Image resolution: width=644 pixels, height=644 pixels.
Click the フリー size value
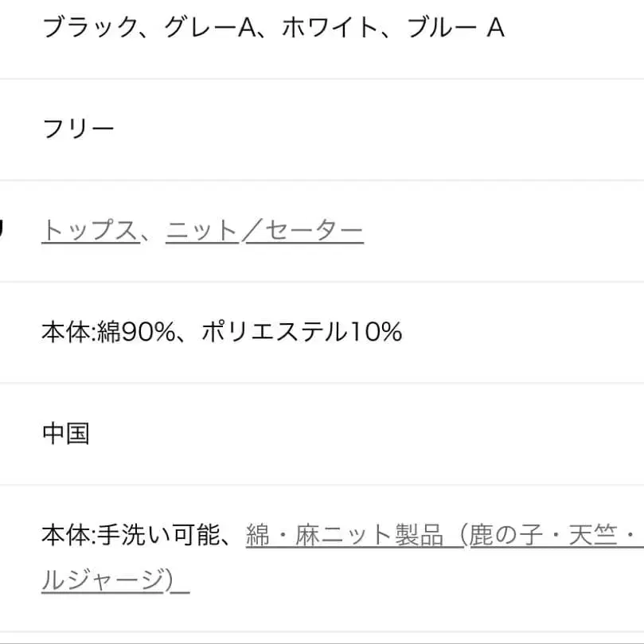78,130
